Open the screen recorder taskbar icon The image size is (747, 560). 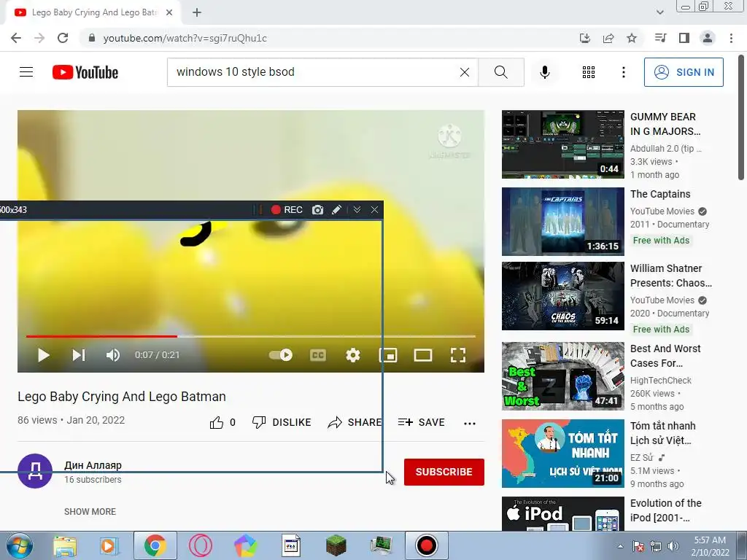pyautogui.click(x=426, y=545)
